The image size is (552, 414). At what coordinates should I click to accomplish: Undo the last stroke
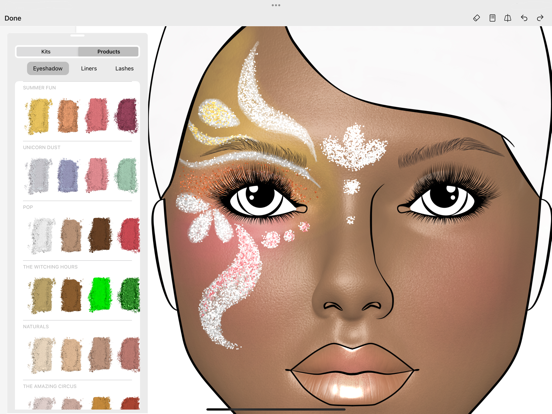click(x=524, y=18)
